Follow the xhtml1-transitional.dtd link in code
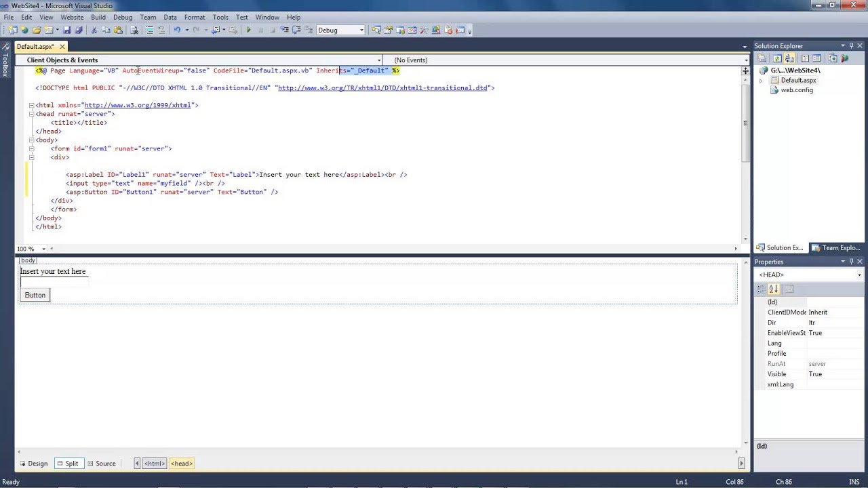This screenshot has width=868, height=488. (382, 88)
